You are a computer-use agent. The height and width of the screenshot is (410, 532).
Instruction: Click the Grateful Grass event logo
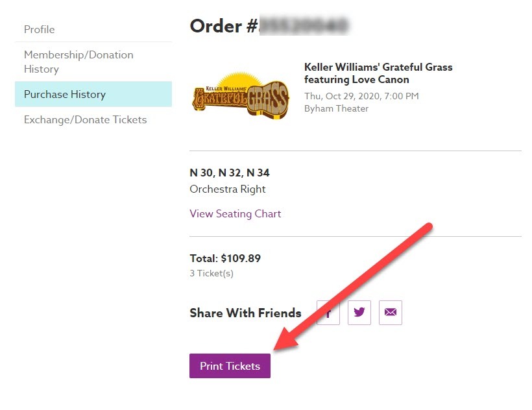pos(240,95)
